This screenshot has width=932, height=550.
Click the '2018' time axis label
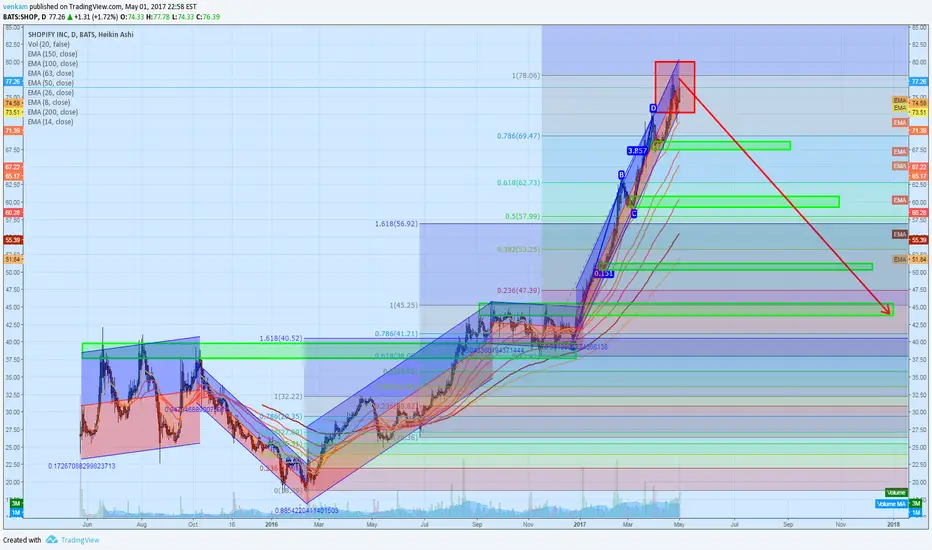893,524
